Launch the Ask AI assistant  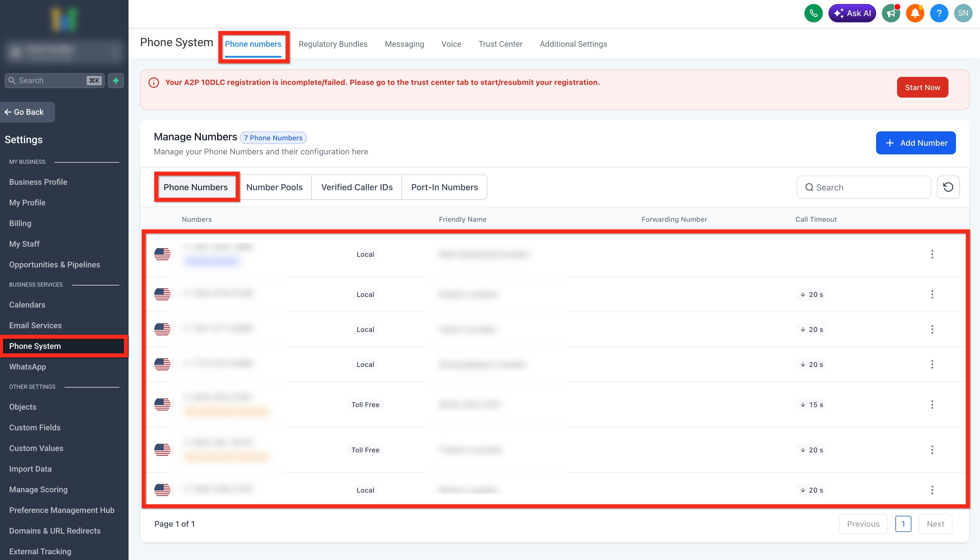[x=852, y=13]
